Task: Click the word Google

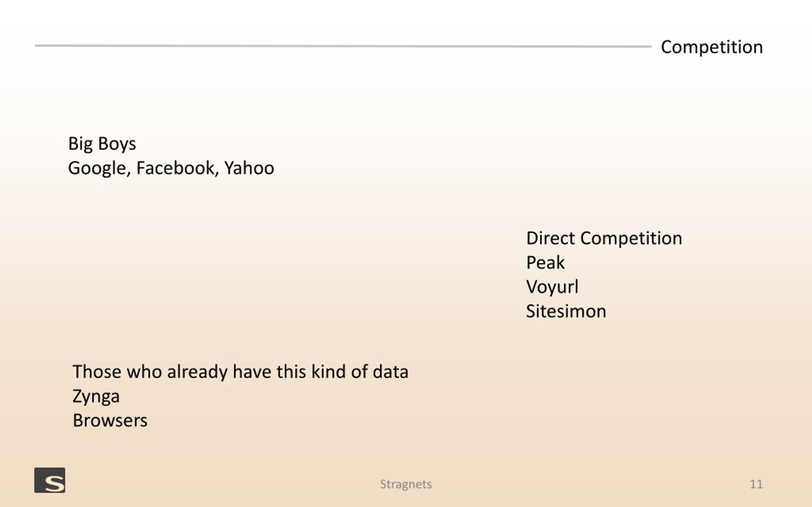Action: click(97, 168)
